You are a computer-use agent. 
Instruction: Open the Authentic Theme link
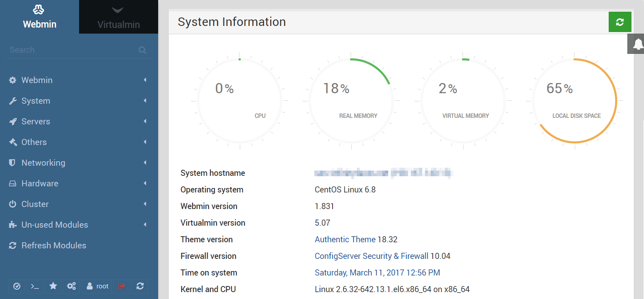[x=345, y=239]
